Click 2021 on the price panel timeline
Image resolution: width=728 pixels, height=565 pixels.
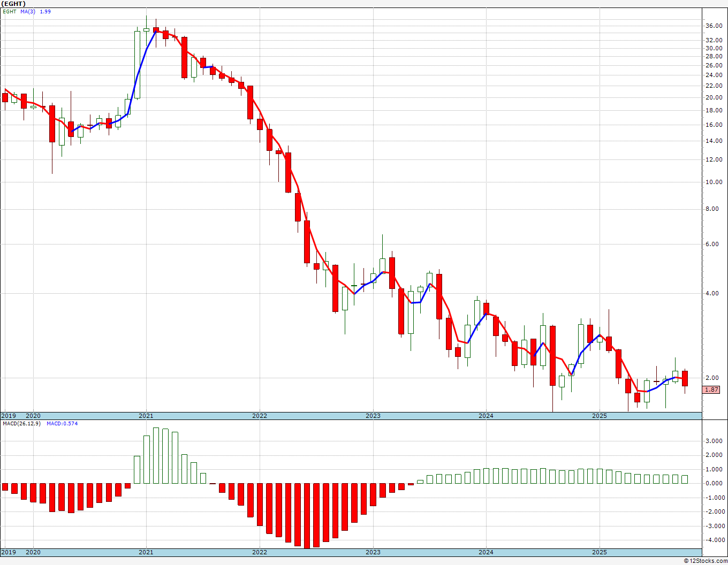pyautogui.click(x=146, y=416)
